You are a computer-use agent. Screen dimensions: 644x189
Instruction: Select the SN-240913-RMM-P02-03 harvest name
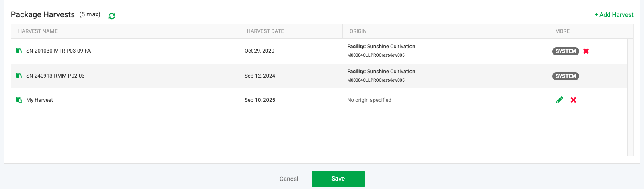pos(56,76)
